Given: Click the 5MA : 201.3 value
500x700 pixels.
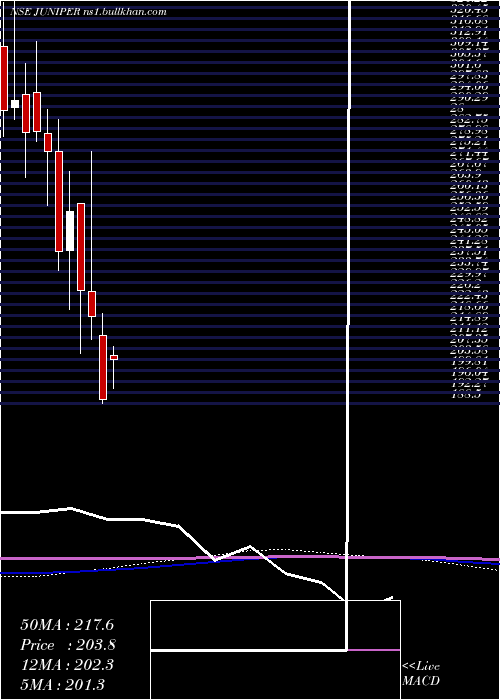Looking at the screenshot, I should pos(62,685).
